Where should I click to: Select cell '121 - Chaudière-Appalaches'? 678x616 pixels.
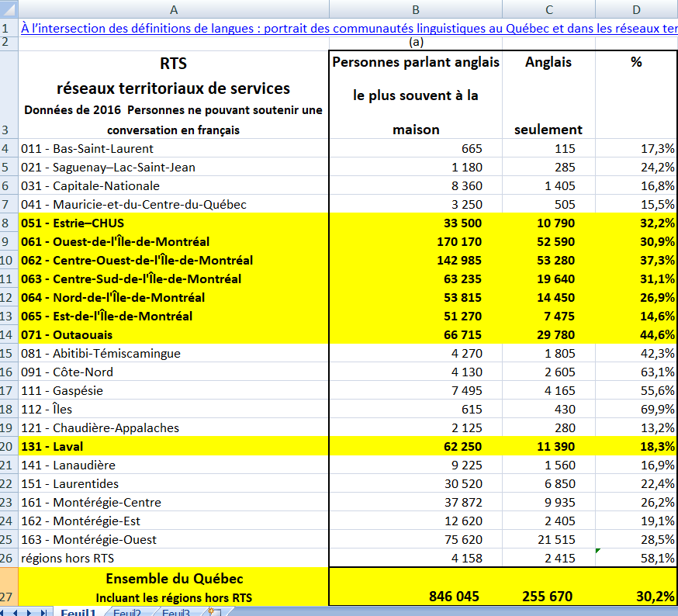pyautogui.click(x=174, y=427)
